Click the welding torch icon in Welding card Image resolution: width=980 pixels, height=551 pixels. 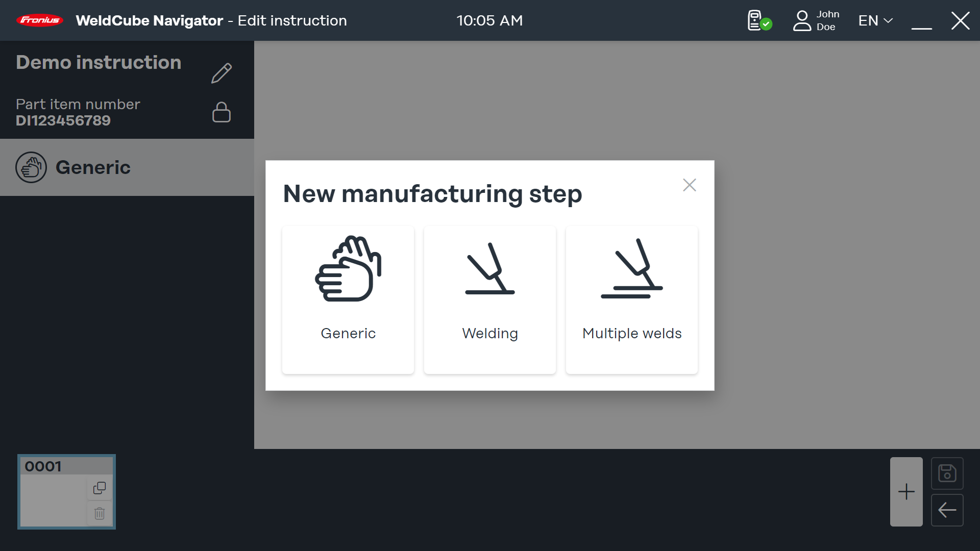pos(490,269)
